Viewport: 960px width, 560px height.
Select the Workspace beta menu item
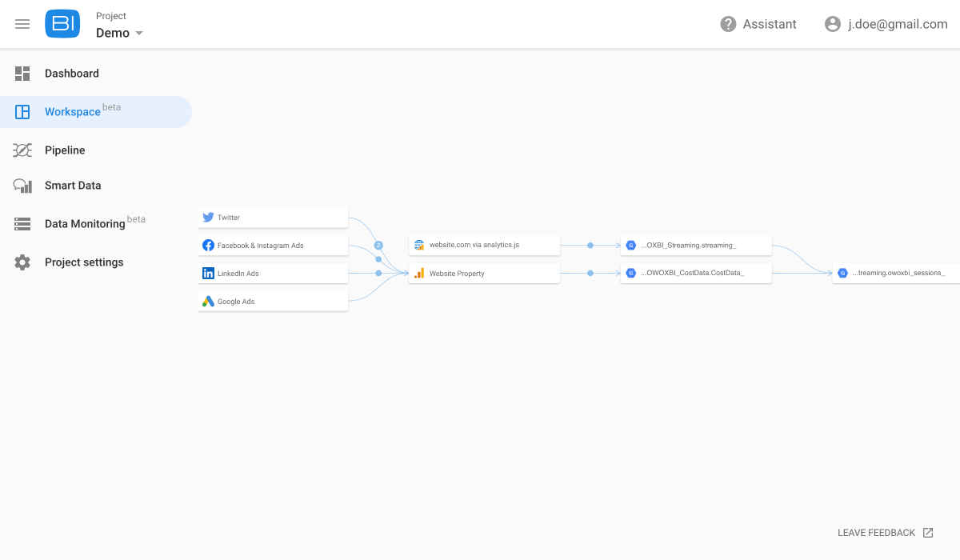tap(96, 112)
